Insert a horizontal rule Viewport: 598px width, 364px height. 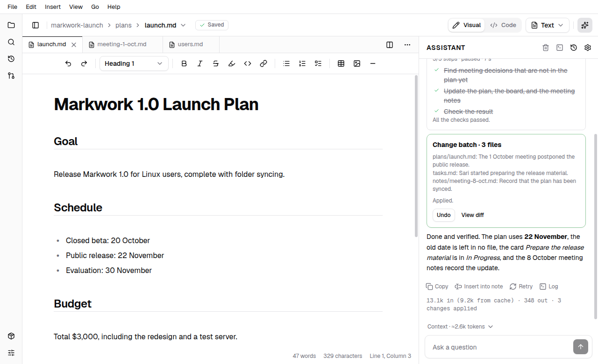point(373,63)
